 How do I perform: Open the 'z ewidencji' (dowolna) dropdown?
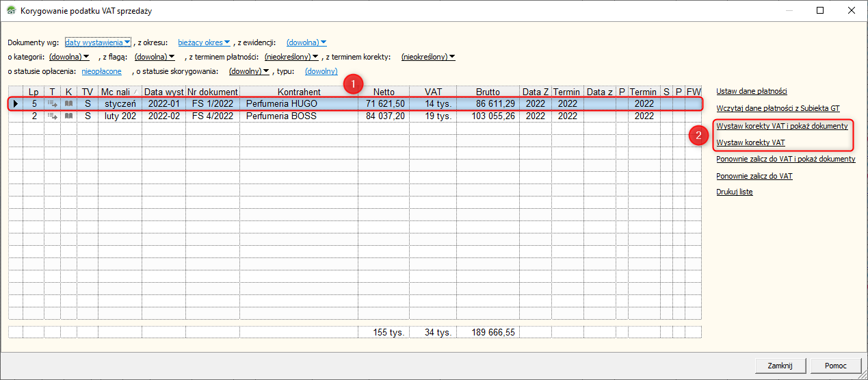[x=306, y=42]
